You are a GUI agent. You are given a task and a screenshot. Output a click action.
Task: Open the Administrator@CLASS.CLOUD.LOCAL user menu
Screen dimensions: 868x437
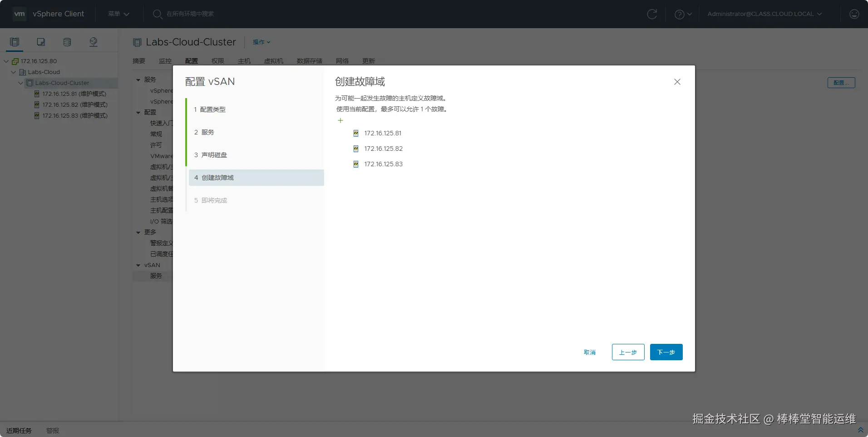765,14
